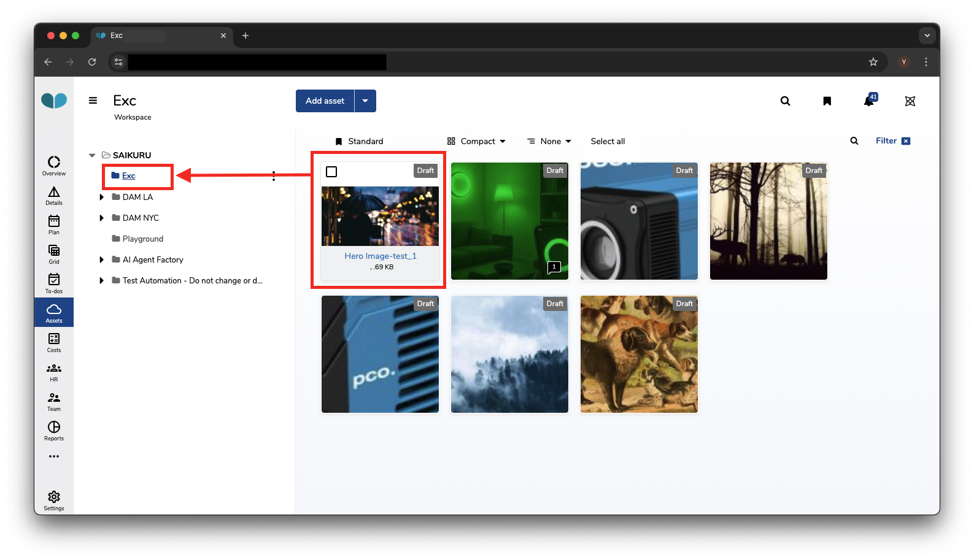Open the Exc folder three-dot menu

coord(274,176)
